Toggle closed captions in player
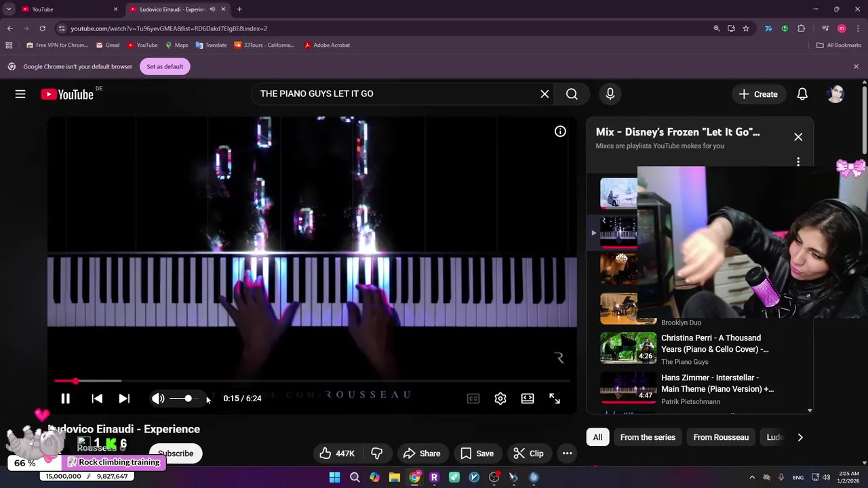Image resolution: width=868 pixels, height=488 pixels. tap(473, 399)
